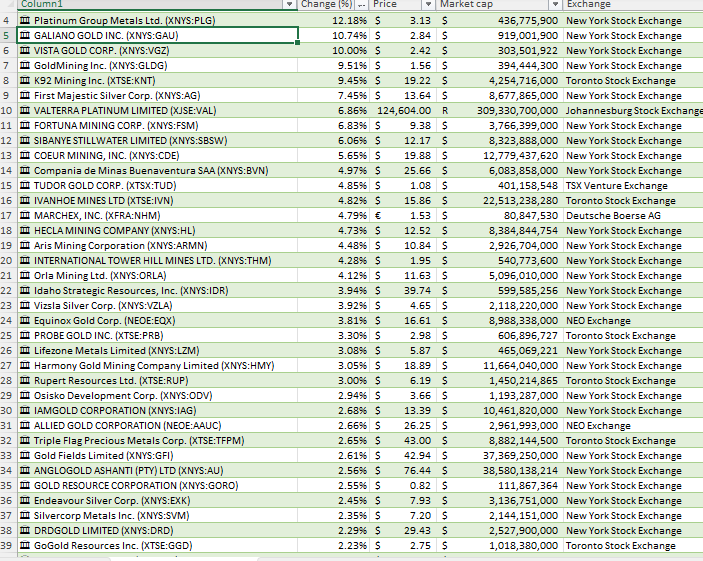This screenshot has height=561, width=703.
Task: Select the 'Johannesburg Stock Exchange' cell
Action: (x=633, y=110)
